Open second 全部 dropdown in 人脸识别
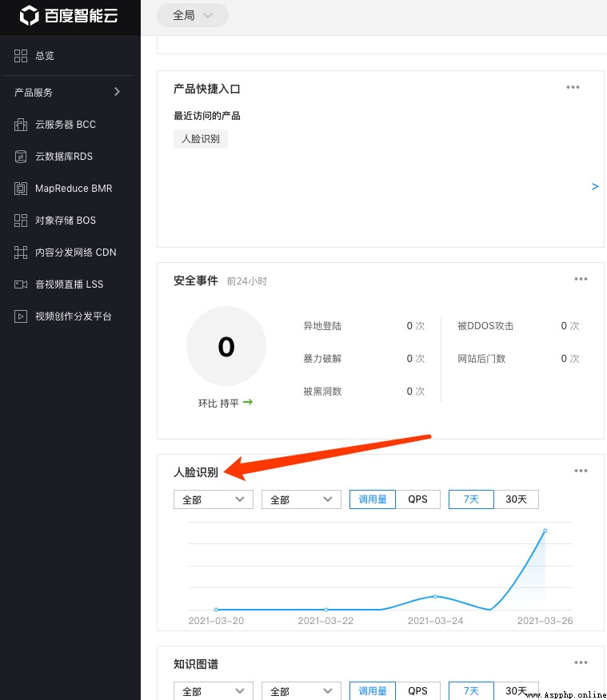 pyautogui.click(x=301, y=499)
